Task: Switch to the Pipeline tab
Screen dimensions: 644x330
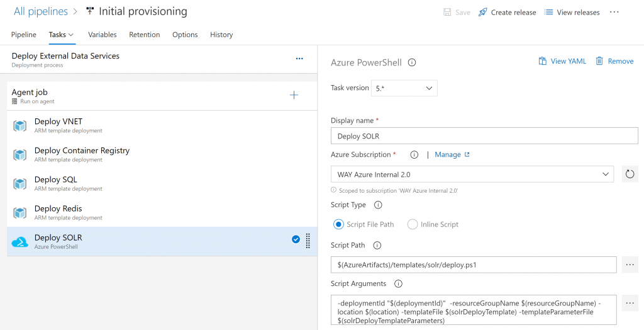Action: pos(24,35)
